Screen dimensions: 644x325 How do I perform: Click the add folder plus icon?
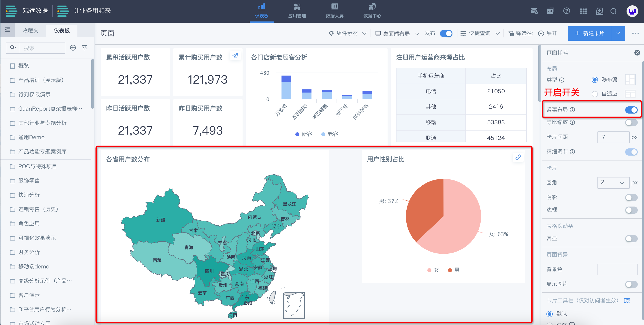(73, 48)
